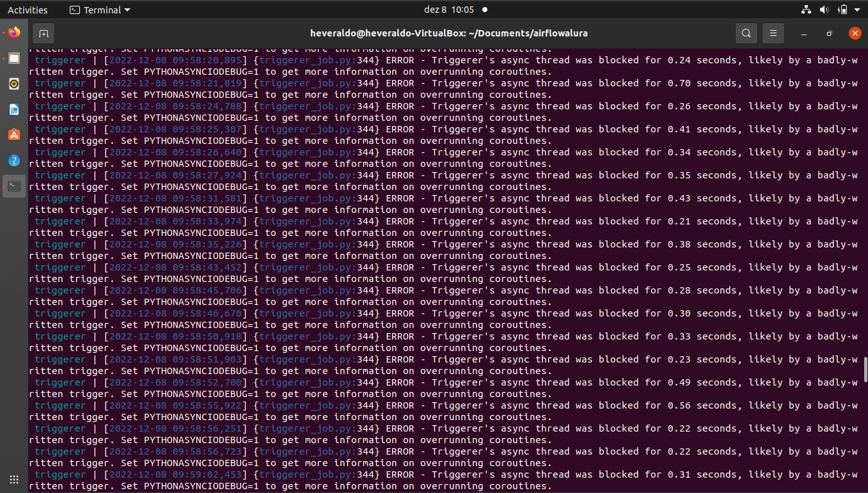
Task: Click timestamp 2022-12-08 09:58:46,670
Action: pyautogui.click(x=175, y=313)
